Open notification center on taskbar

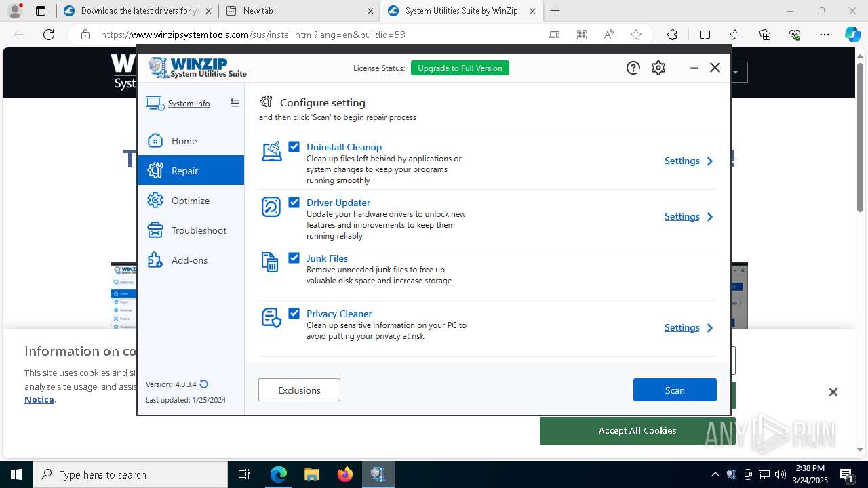click(x=846, y=474)
